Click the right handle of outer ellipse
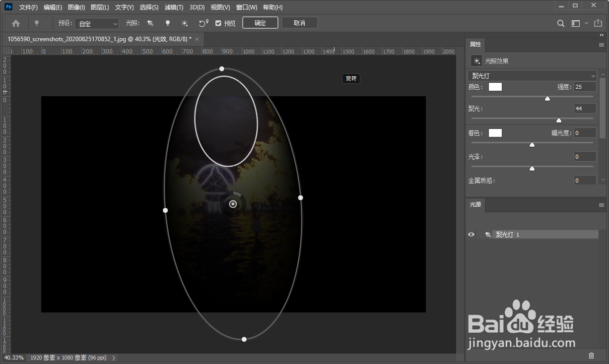 pos(300,197)
